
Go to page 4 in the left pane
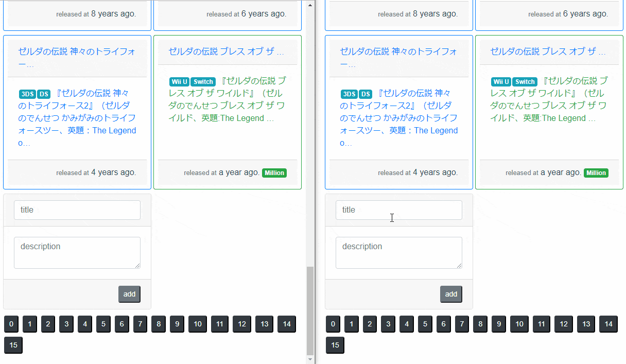point(85,324)
